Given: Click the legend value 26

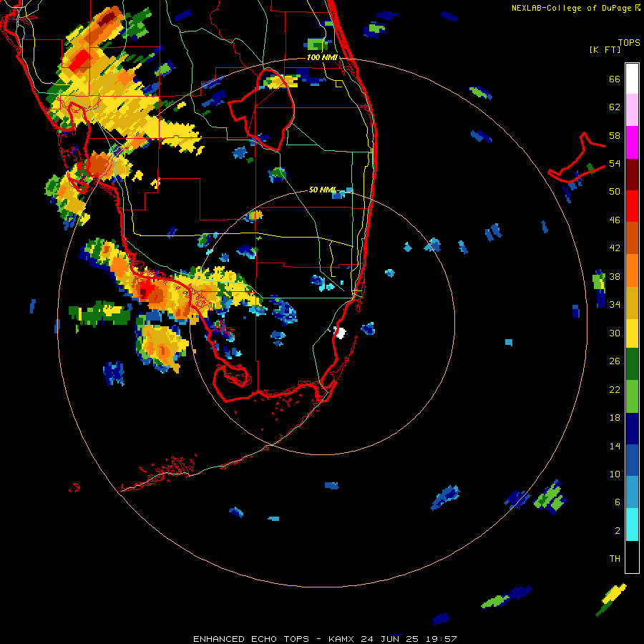Looking at the screenshot, I should click(615, 361).
